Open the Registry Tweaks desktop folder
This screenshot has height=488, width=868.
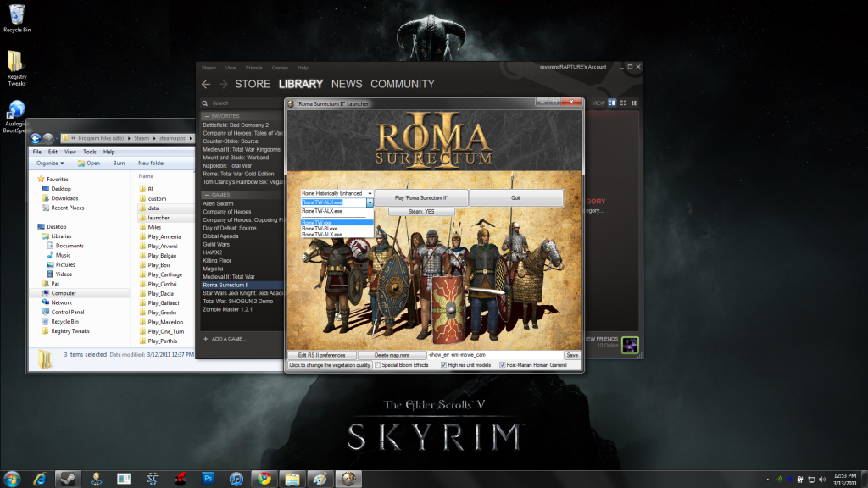[x=16, y=63]
